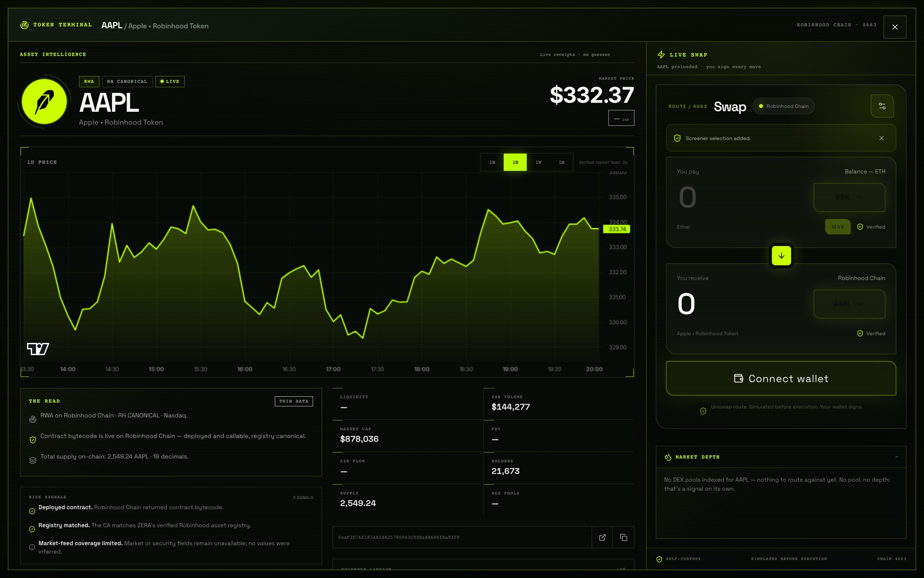Click the RH CANONICAL tag

[x=127, y=81]
